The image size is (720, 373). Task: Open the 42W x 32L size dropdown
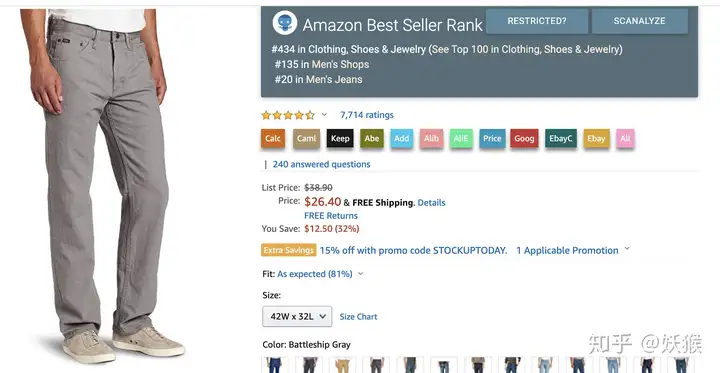click(297, 316)
